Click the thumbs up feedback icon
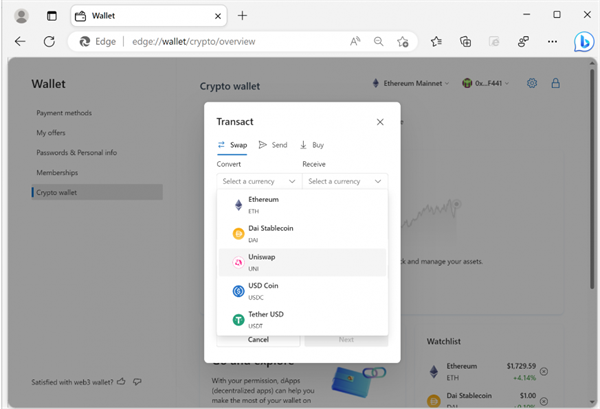This screenshot has height=409, width=600. coord(121,381)
